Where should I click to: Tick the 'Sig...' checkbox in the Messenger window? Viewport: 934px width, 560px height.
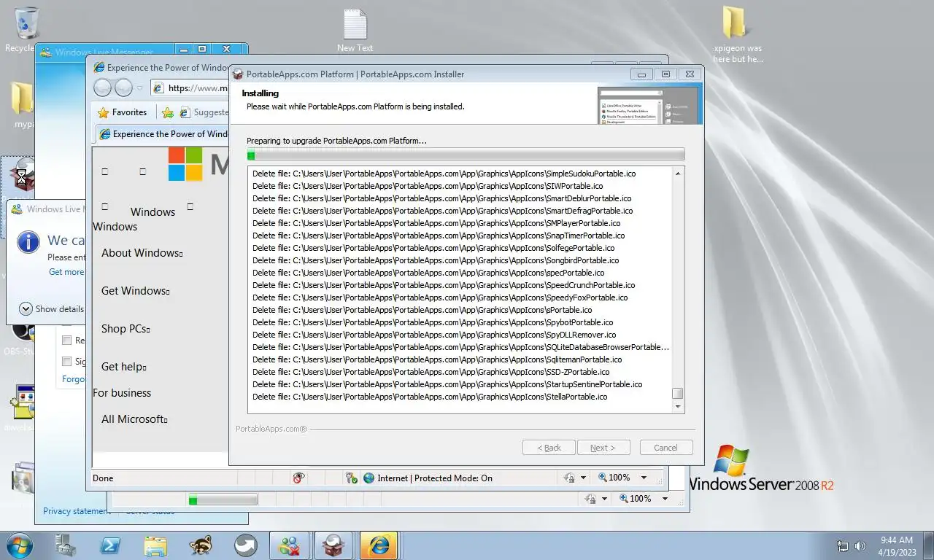pyautogui.click(x=66, y=361)
